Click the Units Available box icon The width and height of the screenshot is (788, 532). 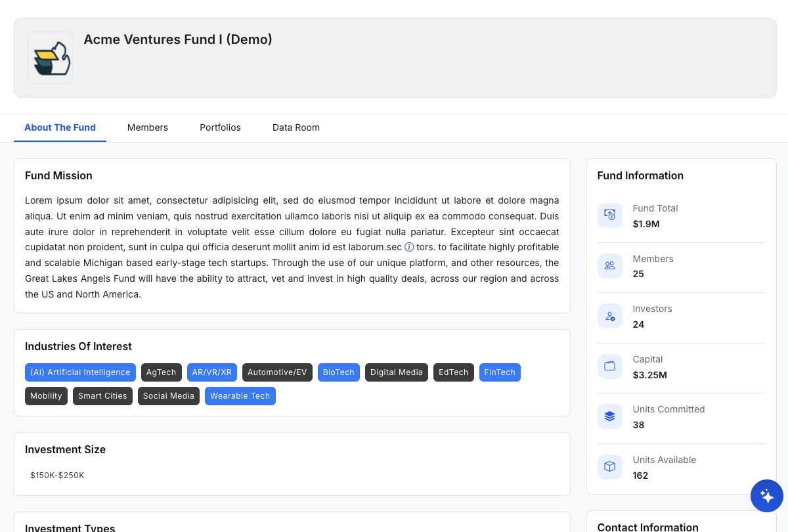(x=609, y=467)
